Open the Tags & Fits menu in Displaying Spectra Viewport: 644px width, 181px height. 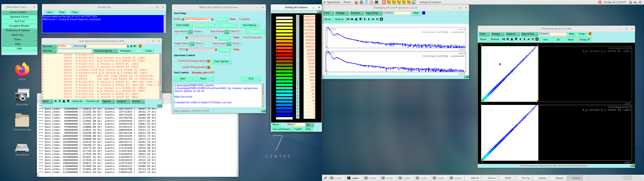pyautogui.click(x=529, y=34)
